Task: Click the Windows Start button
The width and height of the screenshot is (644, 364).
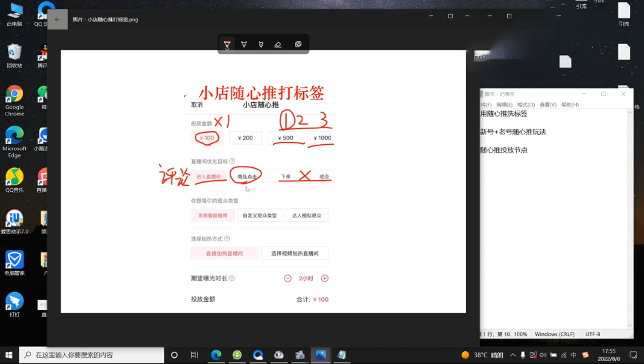Action: [x=9, y=355]
